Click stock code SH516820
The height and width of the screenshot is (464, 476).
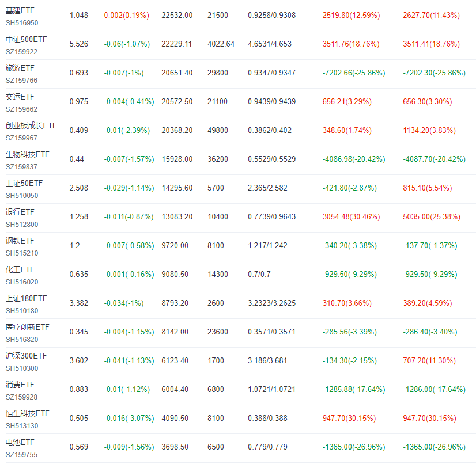22,340
